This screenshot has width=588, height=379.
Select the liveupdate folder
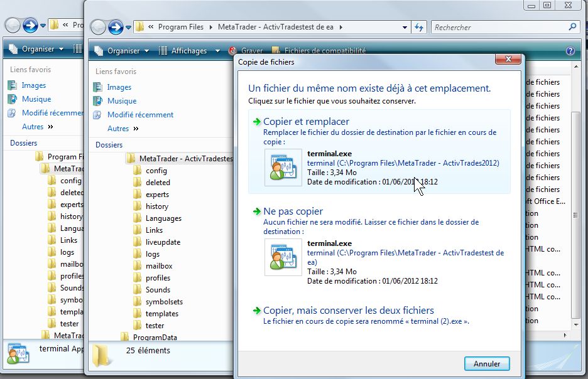point(163,242)
